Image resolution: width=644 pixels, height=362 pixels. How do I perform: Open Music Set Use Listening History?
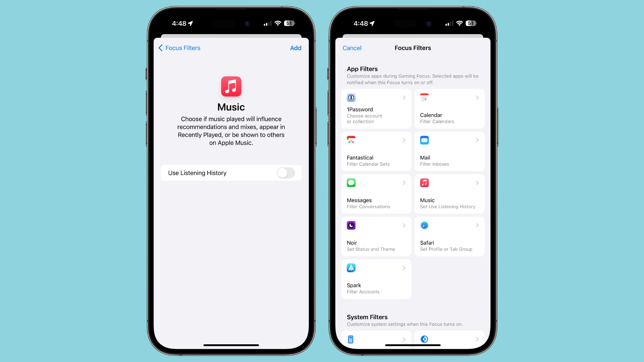[x=449, y=194]
